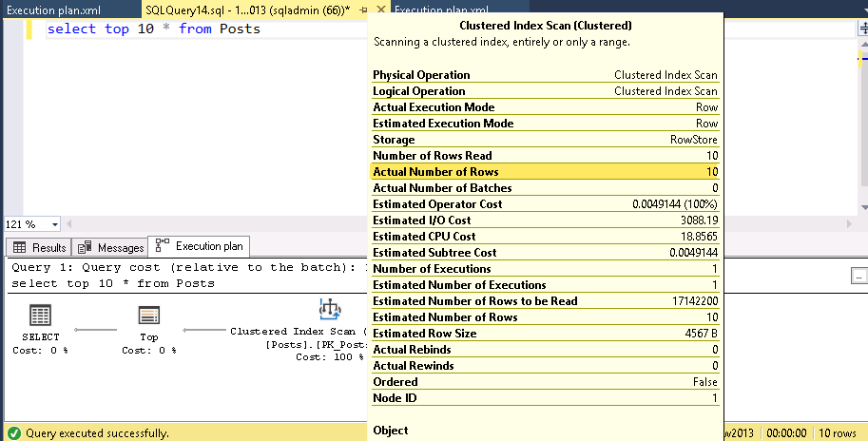
Task: Click the query text in the editor
Action: (153, 29)
